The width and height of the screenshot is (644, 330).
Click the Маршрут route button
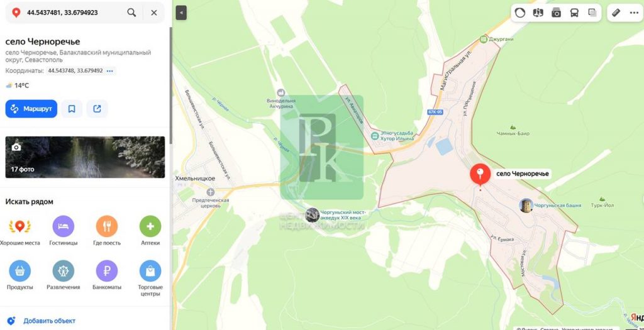pos(31,109)
